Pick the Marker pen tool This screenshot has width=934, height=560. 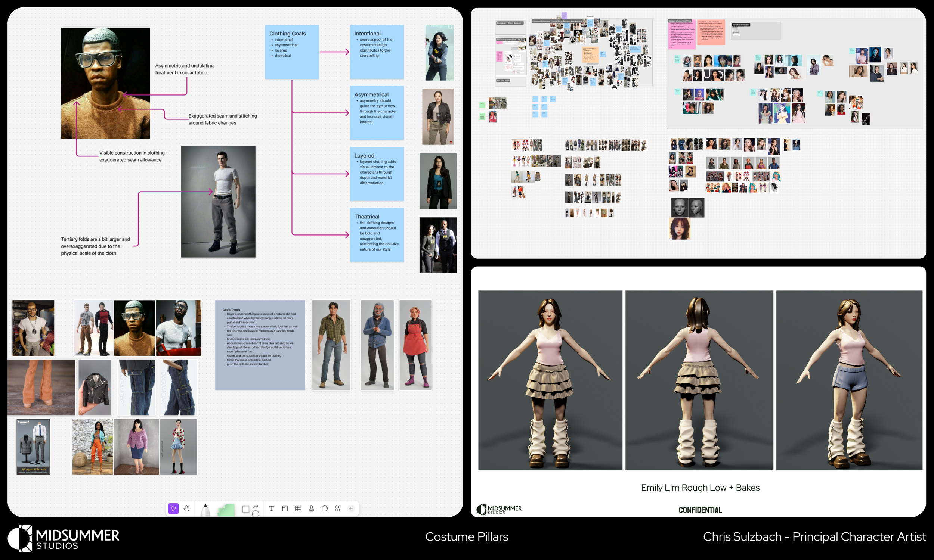(x=205, y=510)
